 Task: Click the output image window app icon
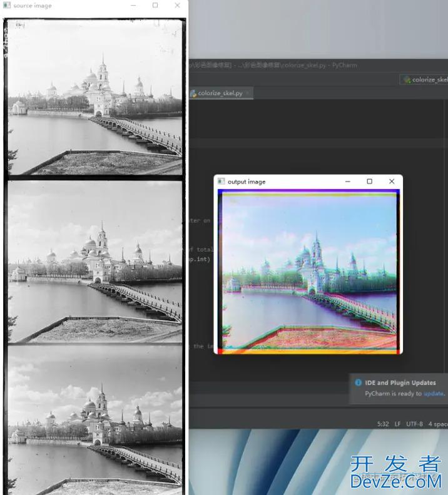[221, 181]
